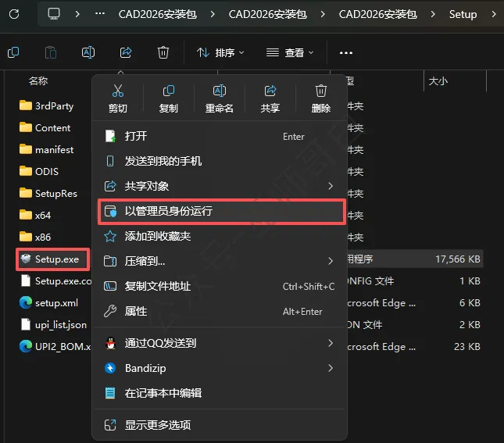Viewport: 504px width, 443px height.
Task: Select the SetupRes folder
Action: pos(48,193)
